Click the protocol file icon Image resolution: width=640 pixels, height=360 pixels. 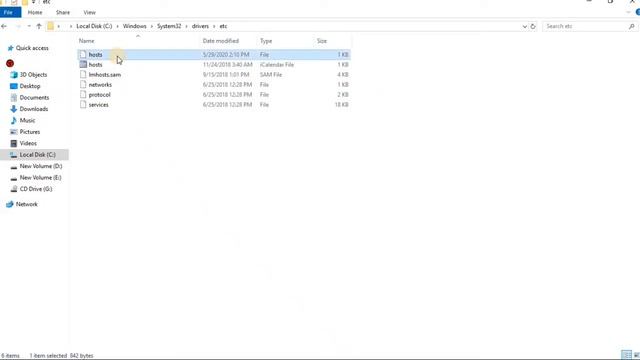83,95
